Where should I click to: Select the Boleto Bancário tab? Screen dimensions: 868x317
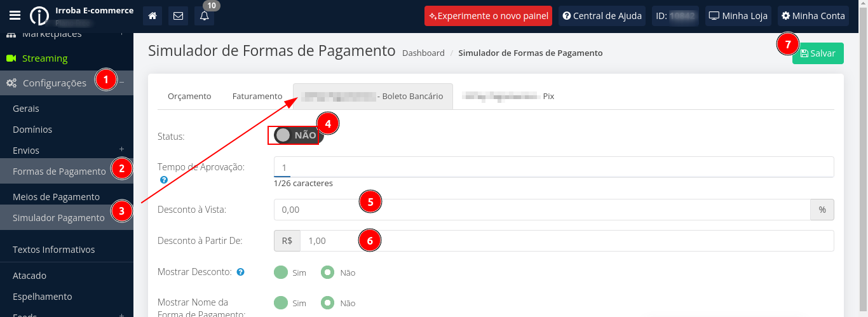click(x=373, y=96)
